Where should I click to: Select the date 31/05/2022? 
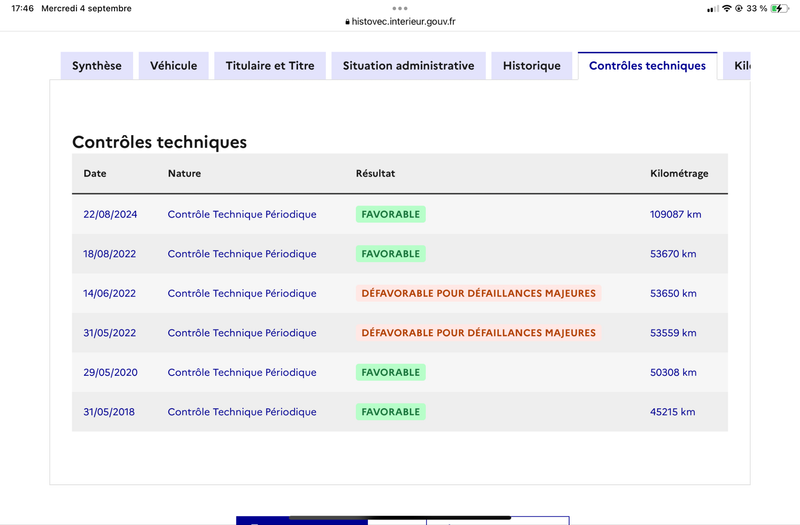(110, 333)
